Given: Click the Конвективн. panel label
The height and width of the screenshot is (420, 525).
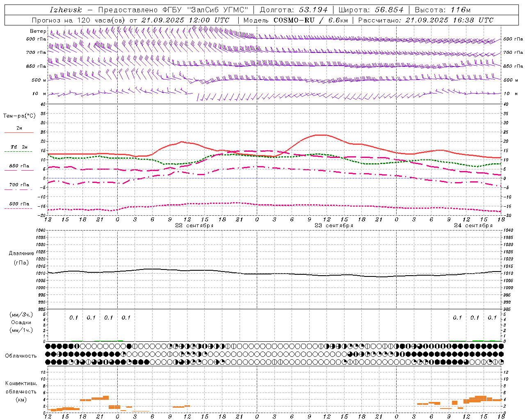Looking at the screenshot, I should click(x=21, y=383).
